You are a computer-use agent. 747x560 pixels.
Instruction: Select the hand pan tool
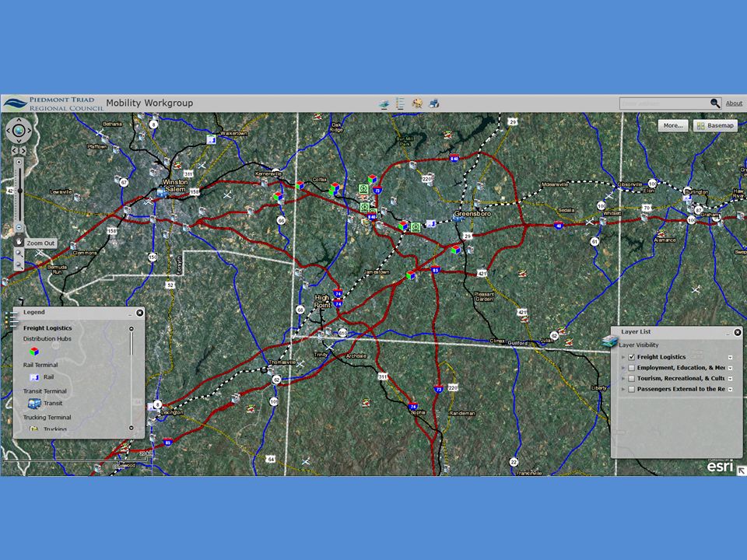19,241
